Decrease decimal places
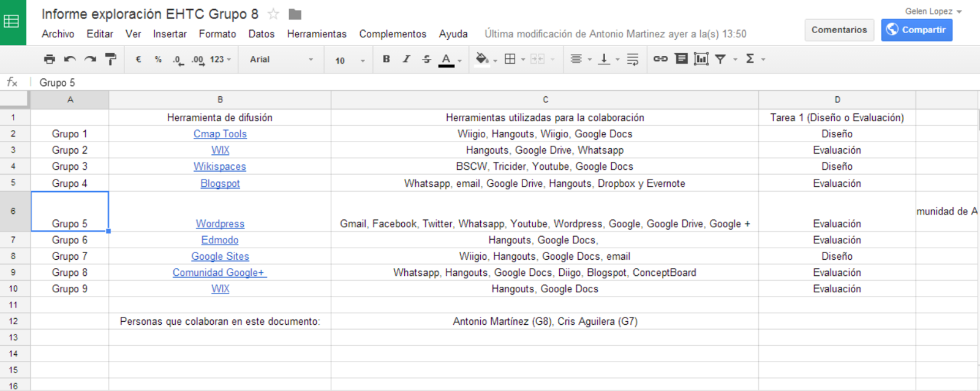This screenshot has height=391, width=980. pyautogui.click(x=178, y=59)
